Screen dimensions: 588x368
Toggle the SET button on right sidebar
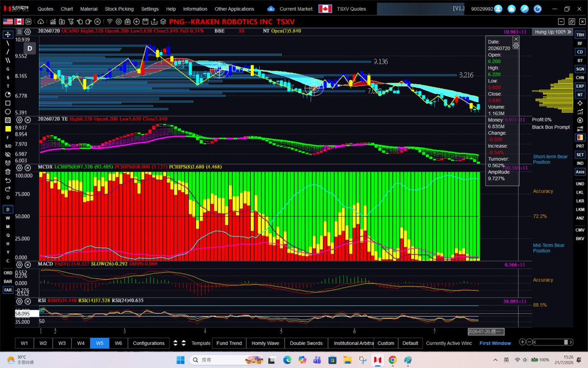click(x=580, y=155)
